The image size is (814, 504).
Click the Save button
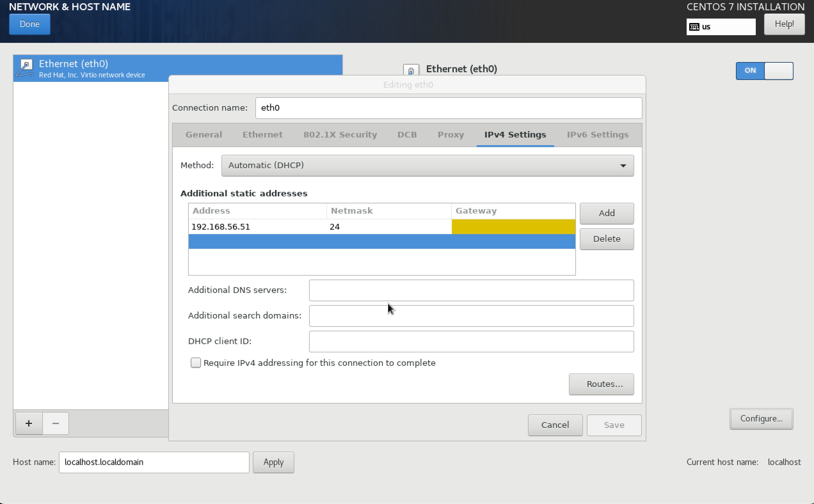pyautogui.click(x=614, y=425)
